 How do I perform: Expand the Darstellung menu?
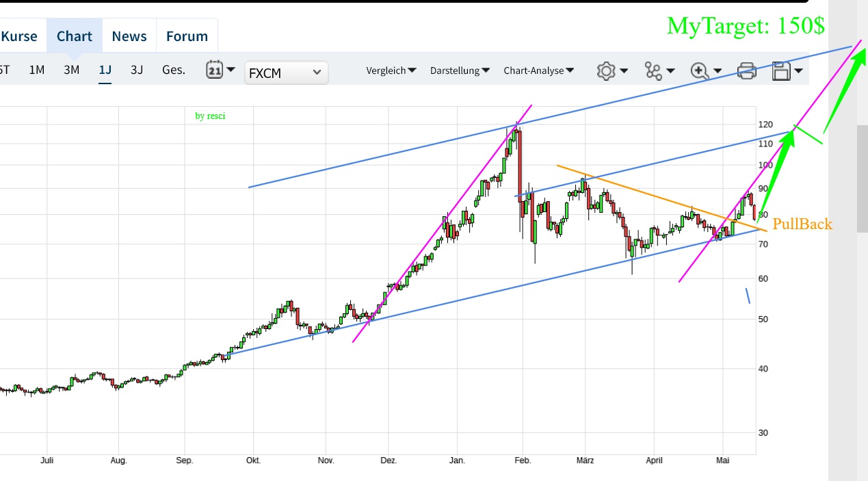[x=460, y=70]
